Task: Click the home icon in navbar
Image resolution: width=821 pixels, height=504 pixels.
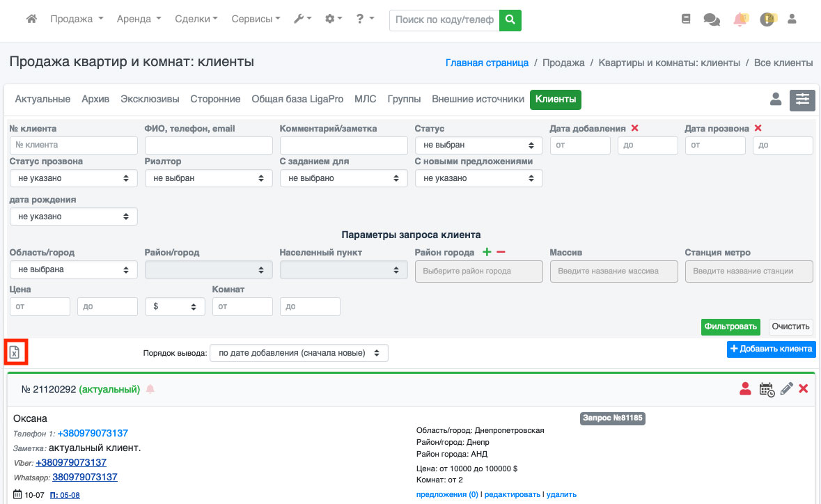Action: [x=31, y=19]
